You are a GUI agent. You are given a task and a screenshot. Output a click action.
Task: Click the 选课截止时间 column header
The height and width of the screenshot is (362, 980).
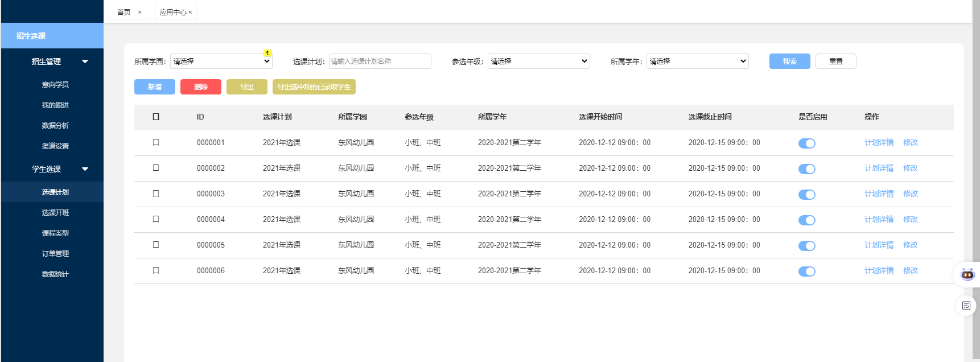[x=710, y=117]
